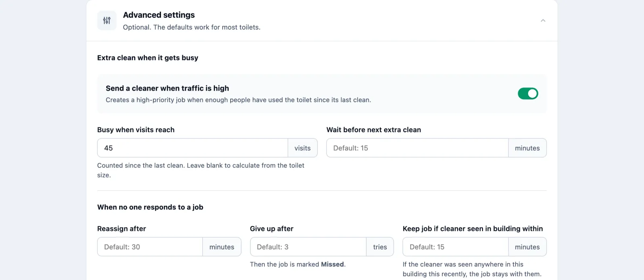Click the minutes unit beside Wait before next extra clean
644x280 pixels.
pyautogui.click(x=527, y=148)
